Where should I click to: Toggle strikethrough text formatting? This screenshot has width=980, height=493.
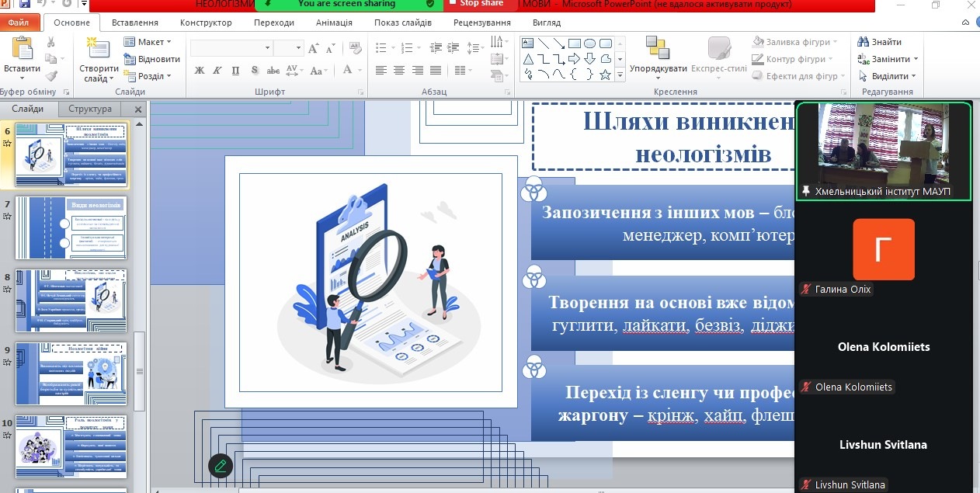273,71
